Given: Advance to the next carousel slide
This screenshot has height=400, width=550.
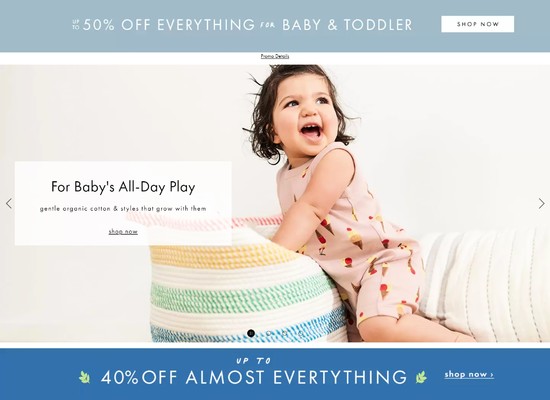Looking at the screenshot, I should tap(541, 203).
